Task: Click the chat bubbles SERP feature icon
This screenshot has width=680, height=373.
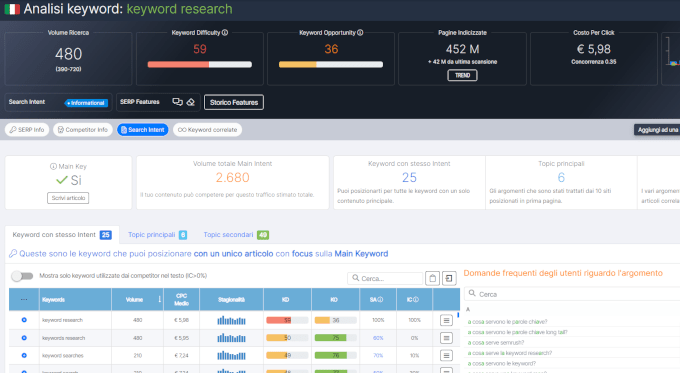Action: click(x=177, y=102)
